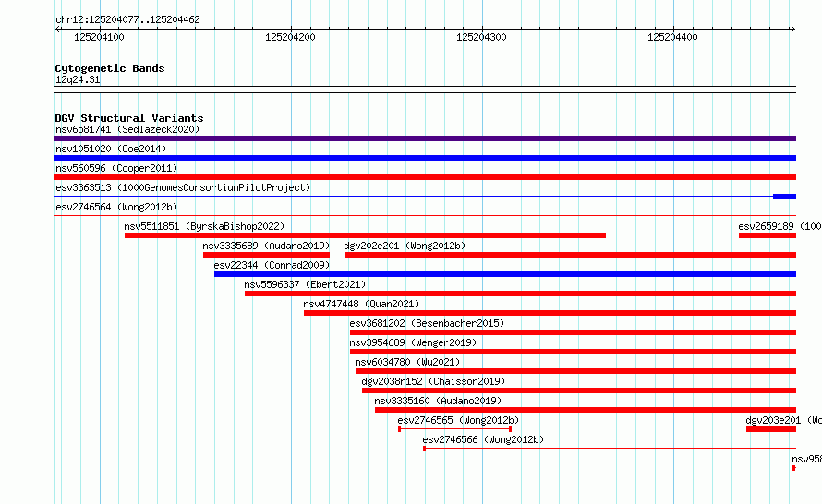
Task: Click the short red esv2659189 bar
Action: pyautogui.click(x=768, y=235)
